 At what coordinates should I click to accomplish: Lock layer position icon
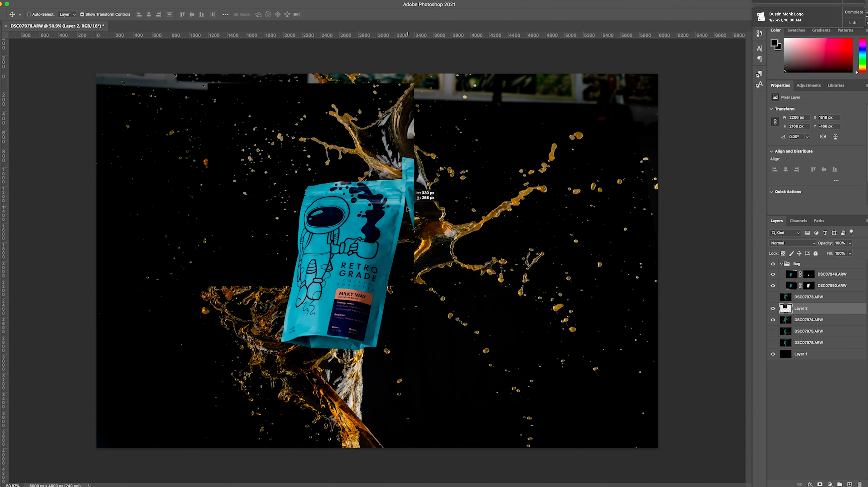(x=799, y=253)
